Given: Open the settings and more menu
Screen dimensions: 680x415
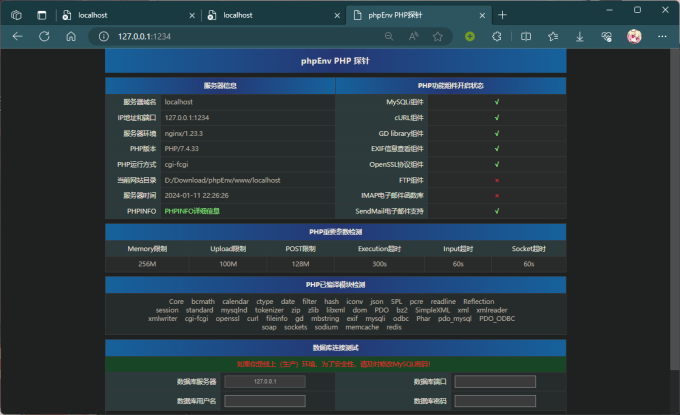Looking at the screenshot, I should [662, 36].
